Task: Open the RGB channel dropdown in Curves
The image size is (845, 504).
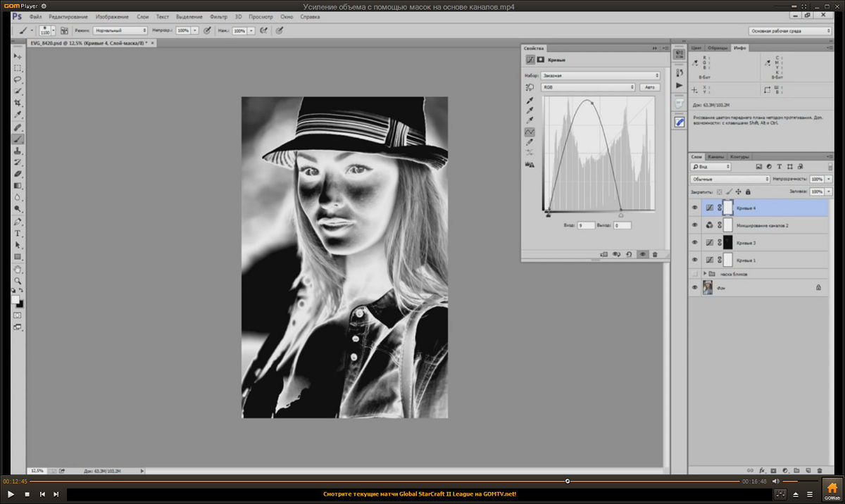Action: [588, 87]
